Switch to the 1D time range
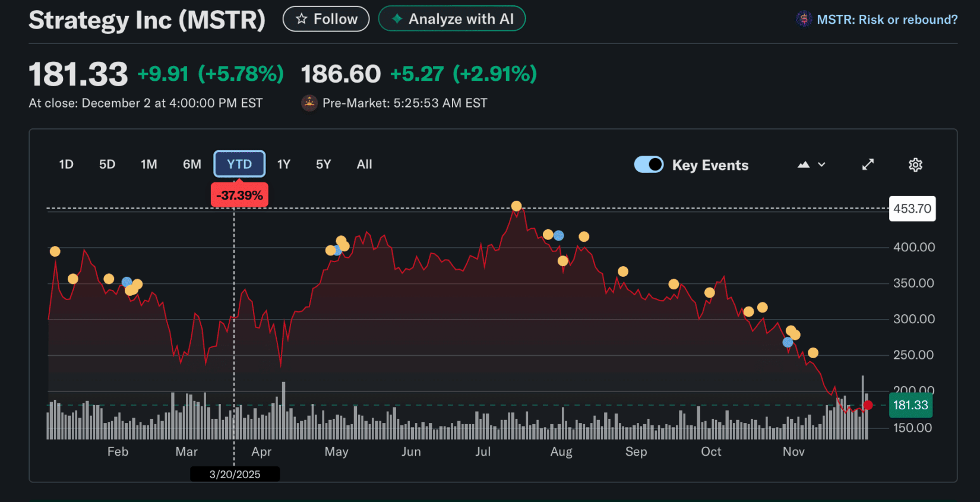This screenshot has height=502, width=980. pos(66,164)
